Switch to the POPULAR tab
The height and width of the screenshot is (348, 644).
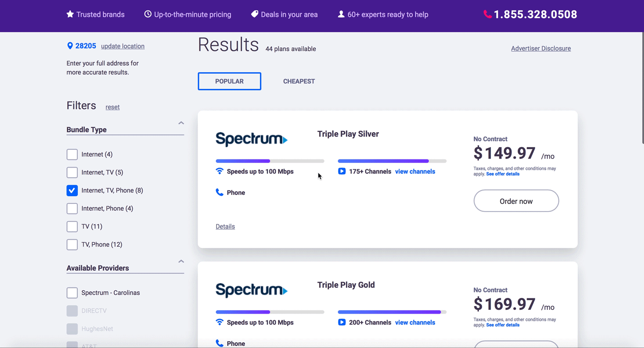(229, 81)
